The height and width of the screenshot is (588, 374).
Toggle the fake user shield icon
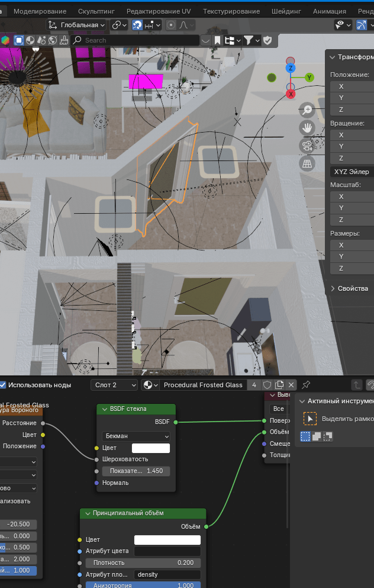pyautogui.click(x=267, y=385)
